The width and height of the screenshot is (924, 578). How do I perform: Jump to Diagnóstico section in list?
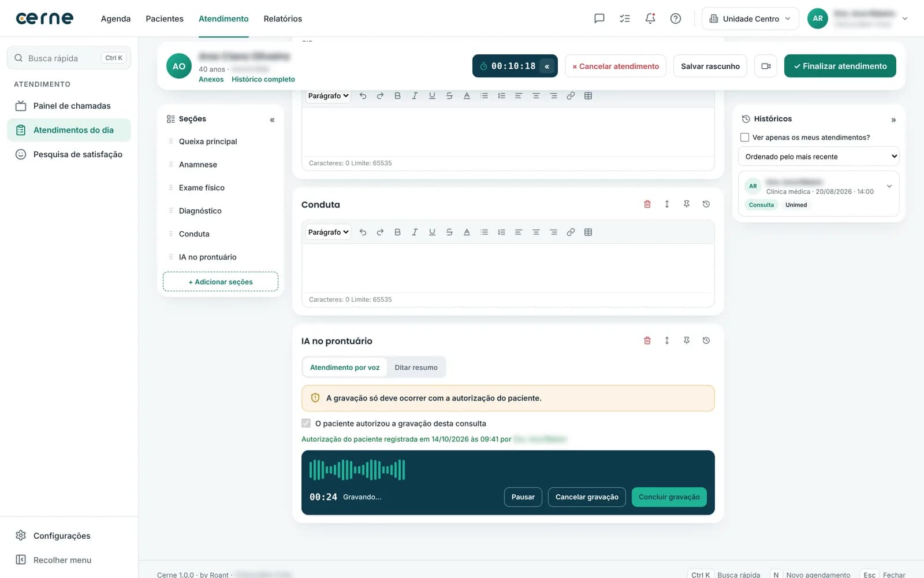[x=200, y=211]
